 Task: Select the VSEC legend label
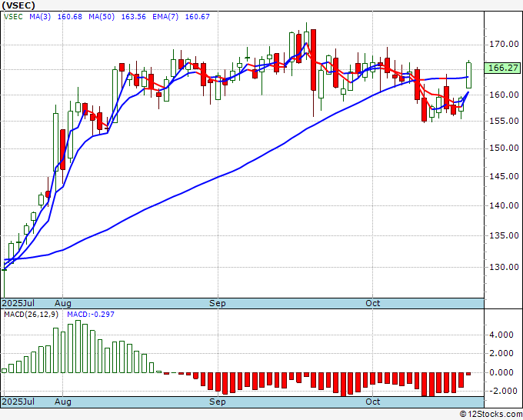pos(13,16)
